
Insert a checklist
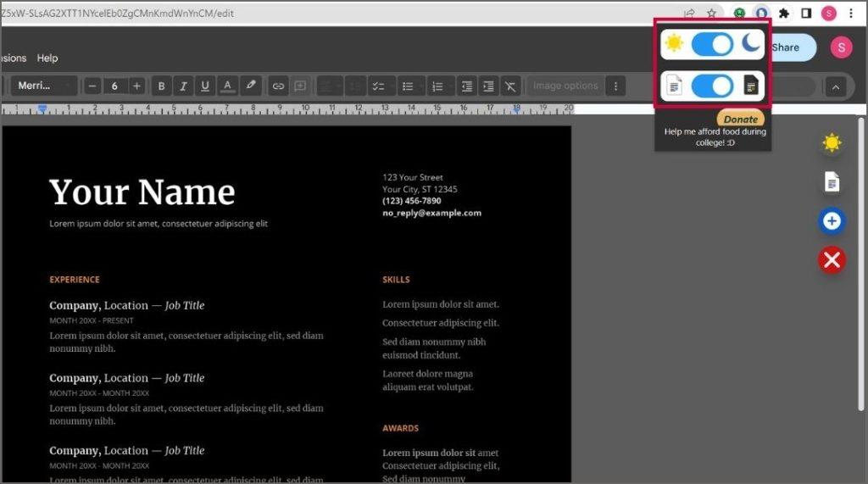coord(381,86)
